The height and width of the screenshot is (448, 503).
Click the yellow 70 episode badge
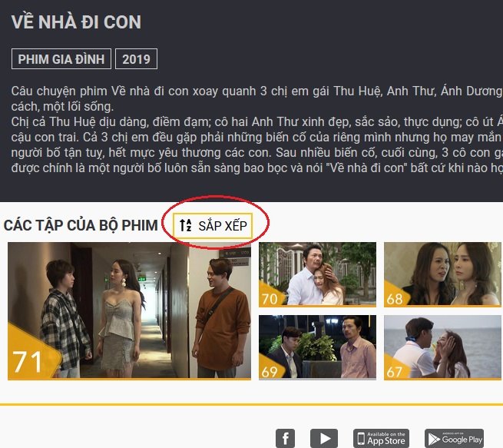(270, 296)
